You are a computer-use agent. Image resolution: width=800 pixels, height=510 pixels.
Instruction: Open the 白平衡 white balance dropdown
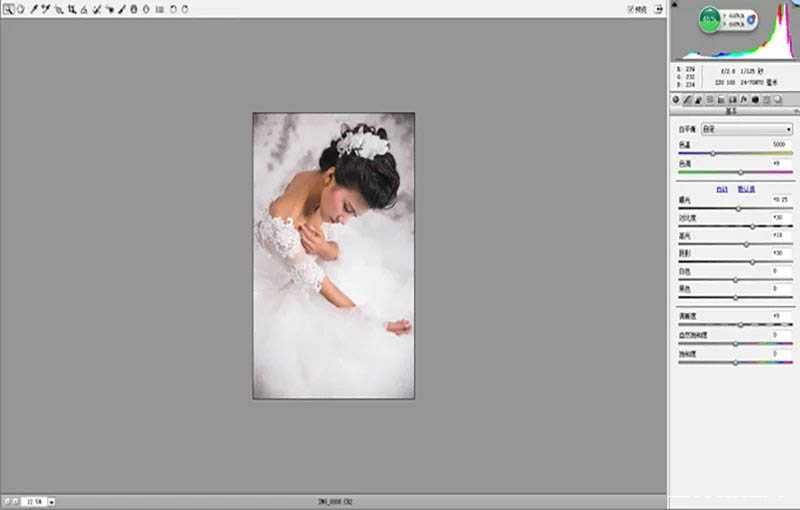pyautogui.click(x=747, y=129)
